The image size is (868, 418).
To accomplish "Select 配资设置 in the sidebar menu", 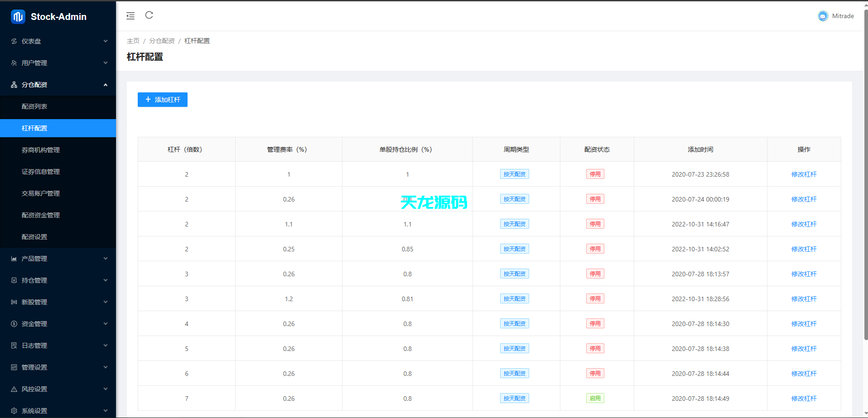I will click(34, 237).
